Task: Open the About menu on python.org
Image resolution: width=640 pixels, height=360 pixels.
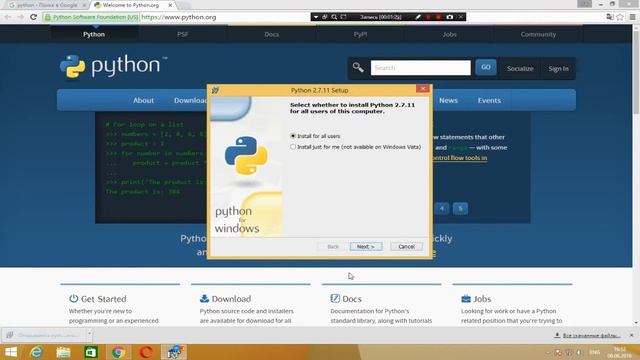Action: (143, 100)
